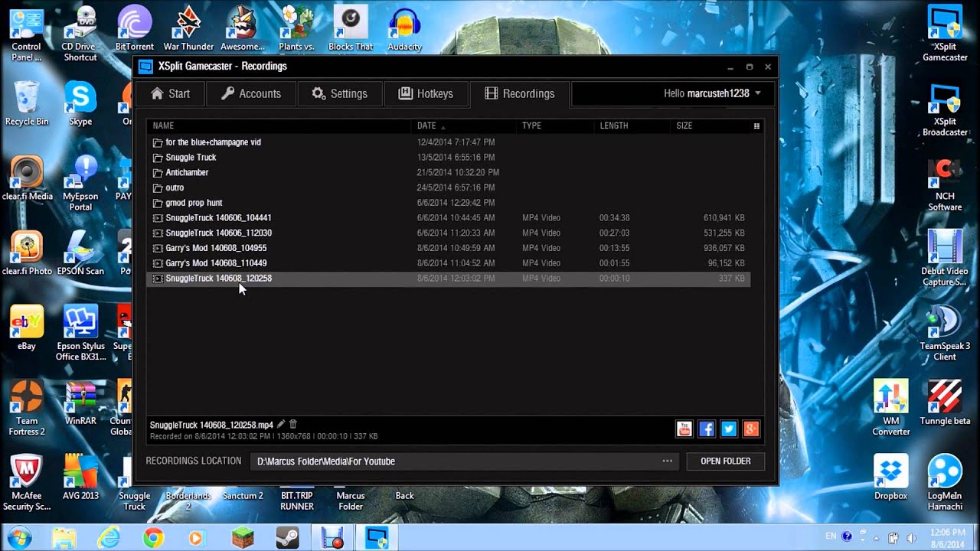The image size is (980, 551).
Task: Click the 00:13:55 length value
Action: tap(614, 248)
